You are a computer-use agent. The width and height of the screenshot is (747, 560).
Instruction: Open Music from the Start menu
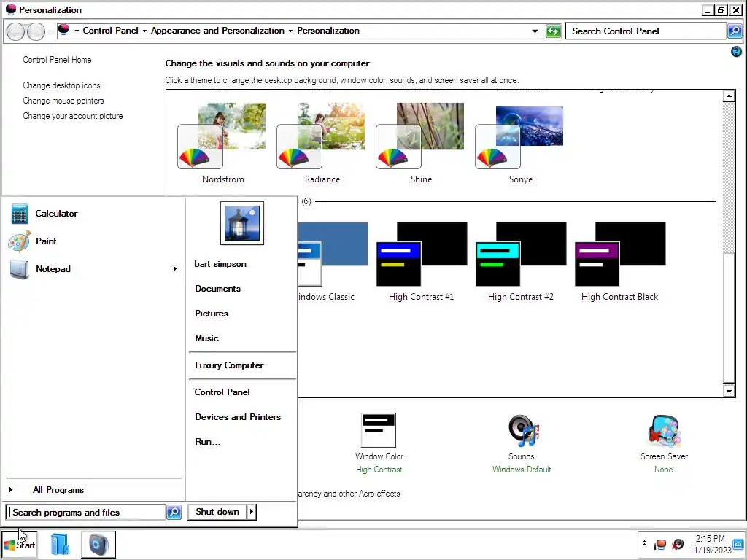coord(206,338)
